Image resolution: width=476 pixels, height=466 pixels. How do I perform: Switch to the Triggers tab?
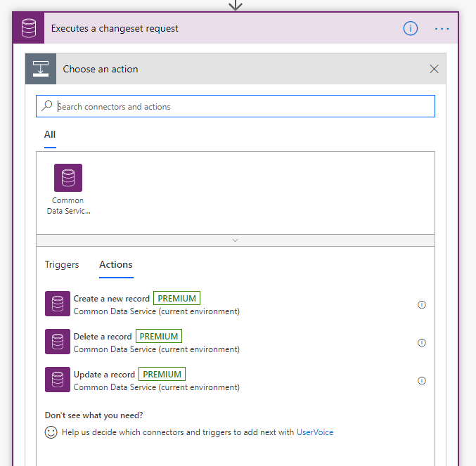click(x=62, y=265)
